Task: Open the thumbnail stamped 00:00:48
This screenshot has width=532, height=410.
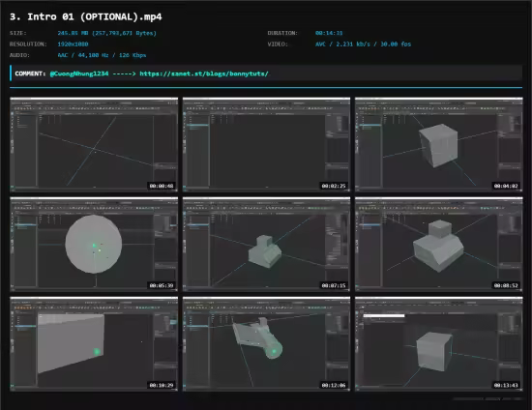Action: [x=94, y=144]
